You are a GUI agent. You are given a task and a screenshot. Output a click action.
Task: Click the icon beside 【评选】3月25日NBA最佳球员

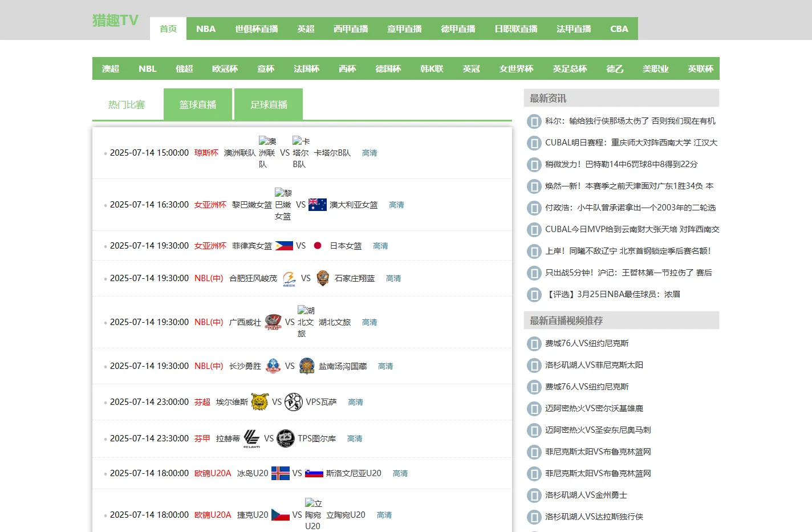tap(534, 294)
